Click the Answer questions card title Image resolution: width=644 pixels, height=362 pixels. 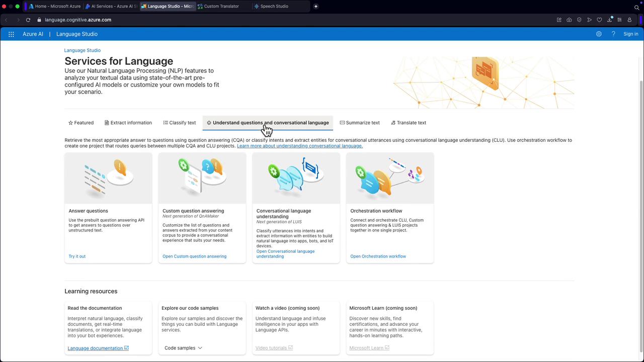pos(88,211)
